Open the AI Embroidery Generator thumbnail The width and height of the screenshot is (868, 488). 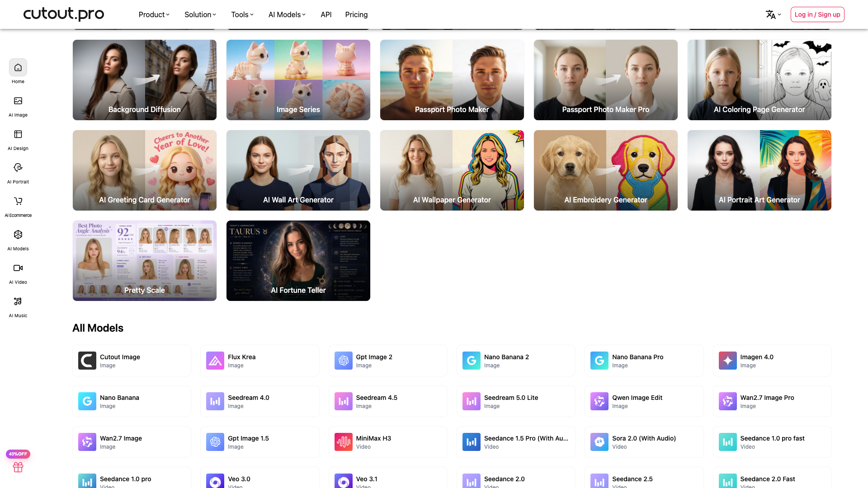pos(606,170)
